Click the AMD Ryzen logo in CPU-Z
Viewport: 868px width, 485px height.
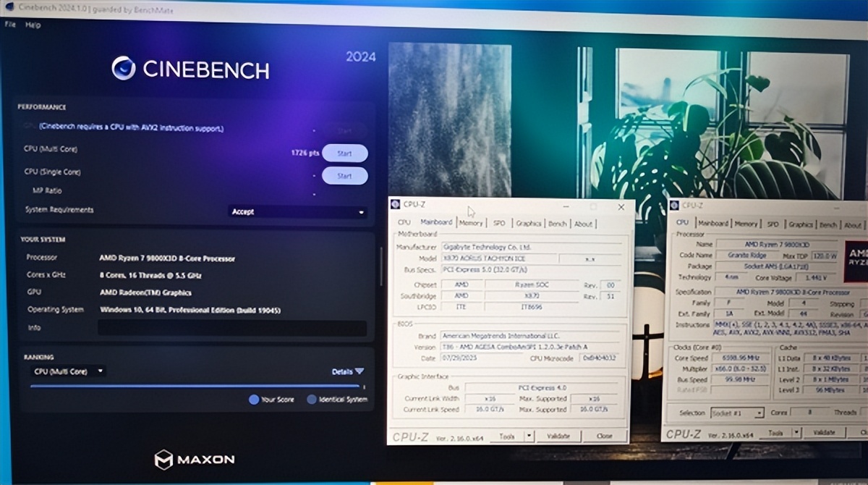[856, 261]
